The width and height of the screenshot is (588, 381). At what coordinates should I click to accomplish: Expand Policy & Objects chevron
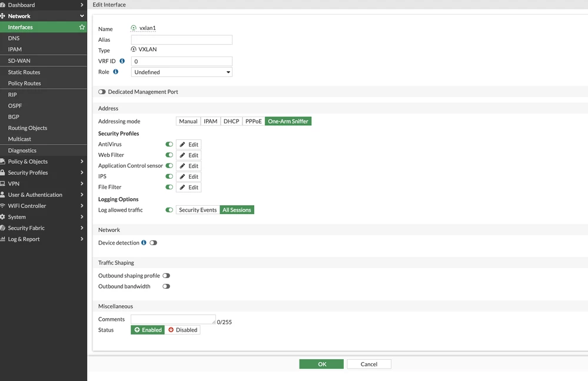click(x=82, y=162)
